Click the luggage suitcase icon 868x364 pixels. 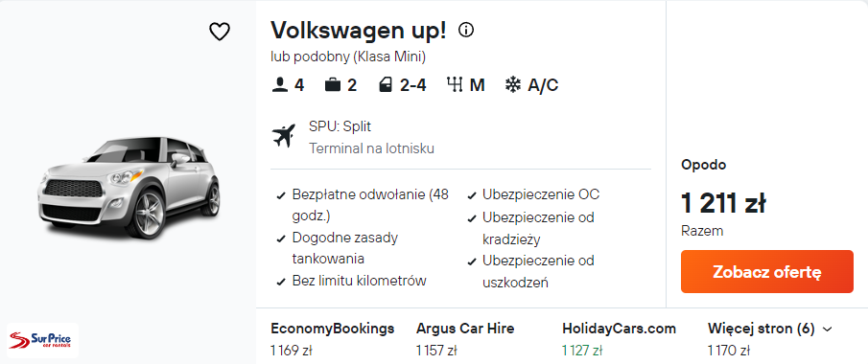(333, 85)
